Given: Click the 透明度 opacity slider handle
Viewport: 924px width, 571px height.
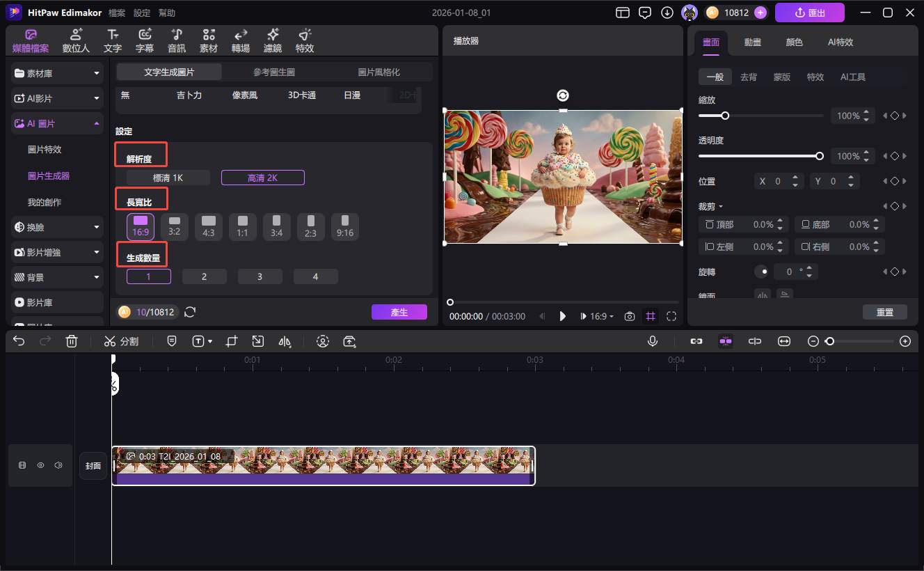Looking at the screenshot, I should pyautogui.click(x=820, y=156).
